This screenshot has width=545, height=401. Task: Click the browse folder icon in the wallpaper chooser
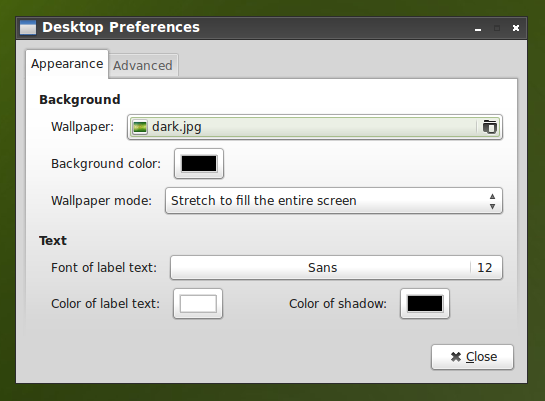(x=489, y=127)
